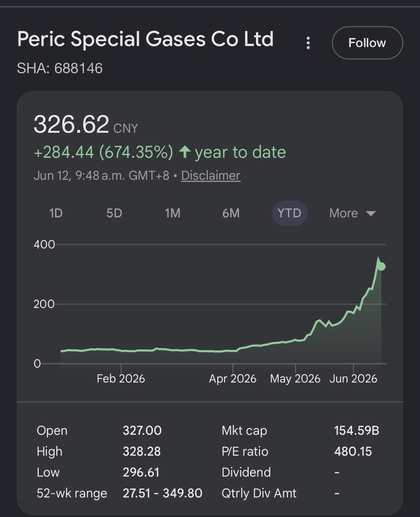The width and height of the screenshot is (420, 517).
Task: Click the Peric Special Gases Co Ltd title
Action: click(145, 39)
